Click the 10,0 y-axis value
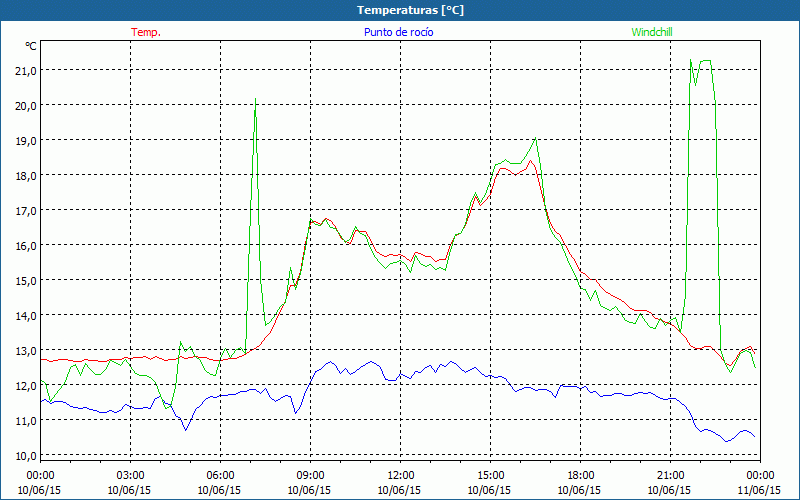Screen dimensions: 800x500 (x=25, y=456)
